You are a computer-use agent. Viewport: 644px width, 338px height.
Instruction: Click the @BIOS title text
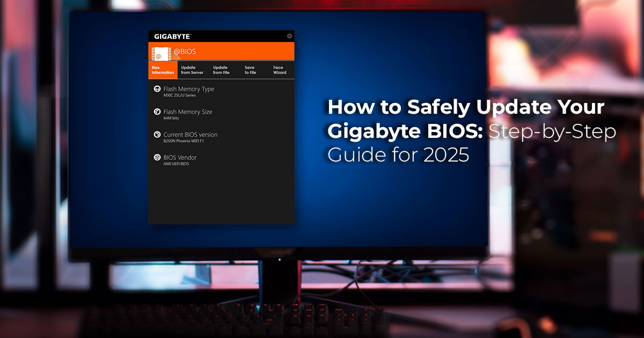coord(185,52)
